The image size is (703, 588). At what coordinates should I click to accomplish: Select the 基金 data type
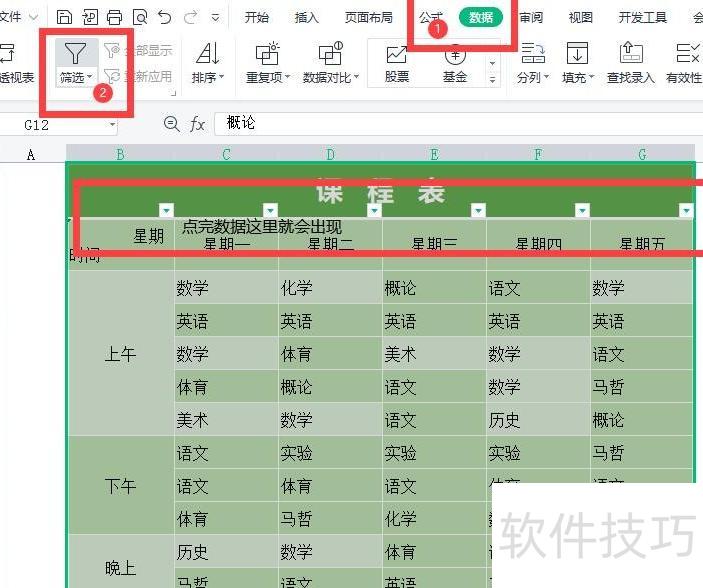[455, 63]
